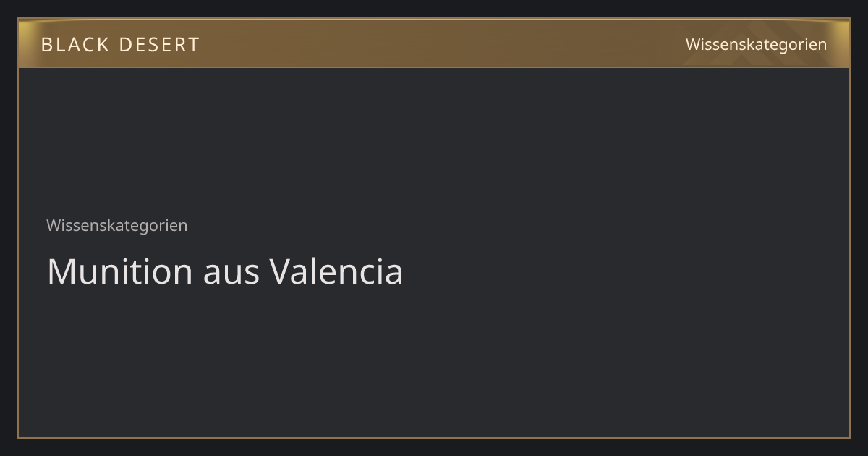
Task: Click the header gap between logo and Wissenskategorien
Action: (441, 44)
